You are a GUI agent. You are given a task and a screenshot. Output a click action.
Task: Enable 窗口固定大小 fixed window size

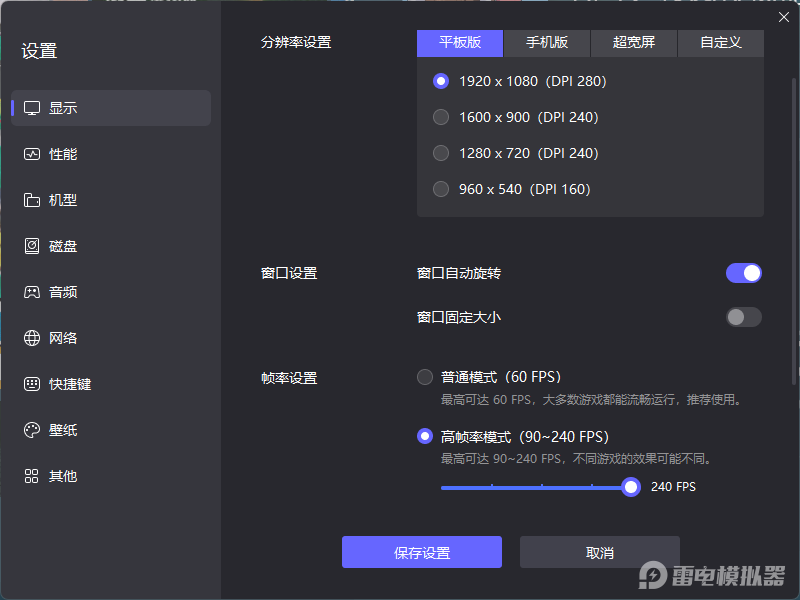(743, 317)
